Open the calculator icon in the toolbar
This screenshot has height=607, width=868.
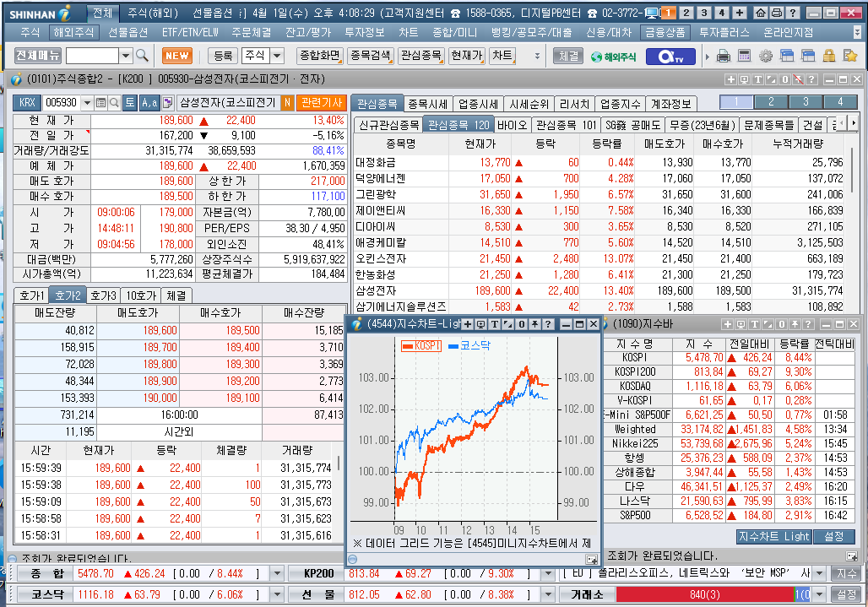744,56
